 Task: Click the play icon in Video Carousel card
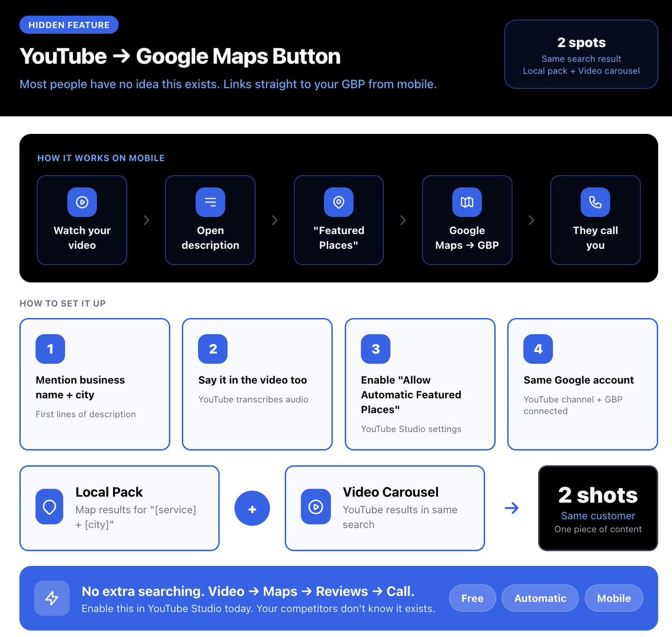316,507
